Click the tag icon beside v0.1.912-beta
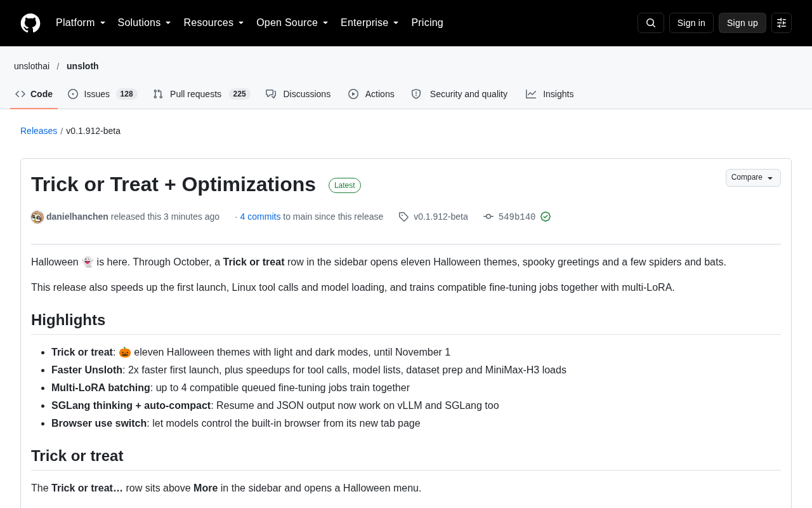The height and width of the screenshot is (508, 812). 403,217
